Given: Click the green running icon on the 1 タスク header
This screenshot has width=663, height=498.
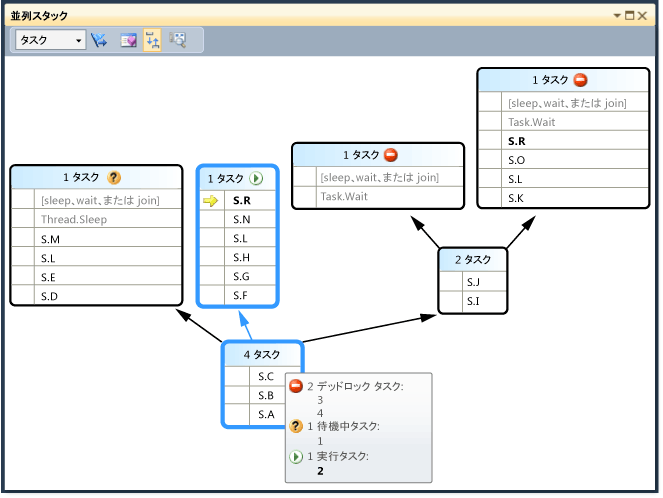Looking at the screenshot, I should click(256, 178).
